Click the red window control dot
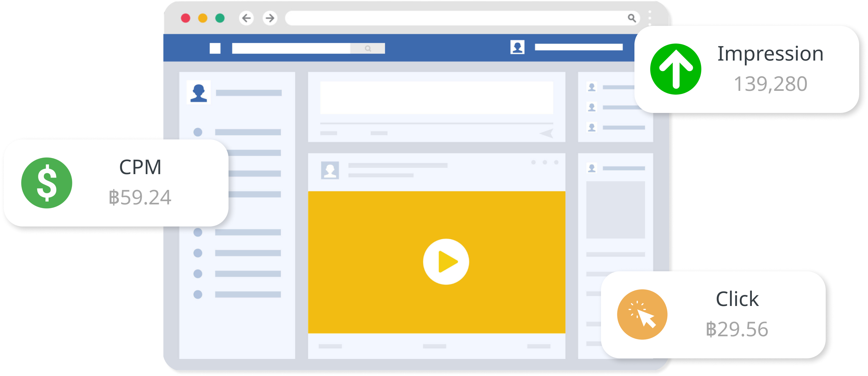 [186, 18]
